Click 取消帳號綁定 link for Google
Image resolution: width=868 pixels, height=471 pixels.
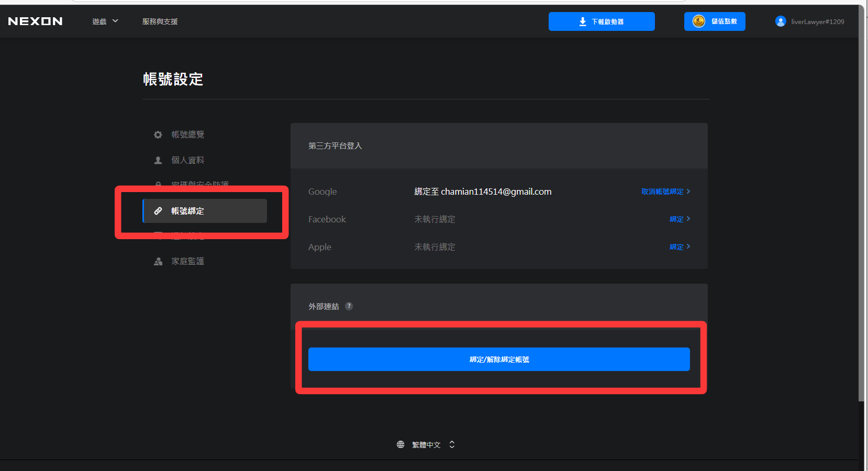(665, 192)
